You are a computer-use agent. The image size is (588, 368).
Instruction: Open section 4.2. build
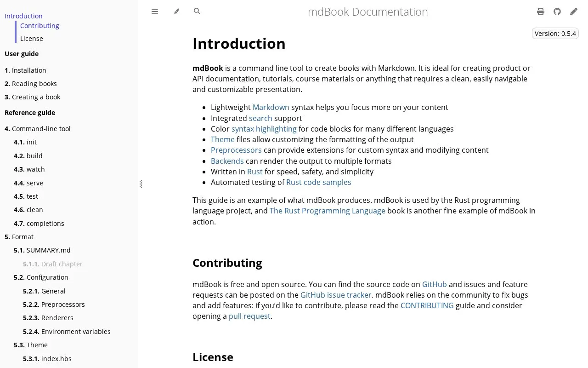(x=28, y=156)
